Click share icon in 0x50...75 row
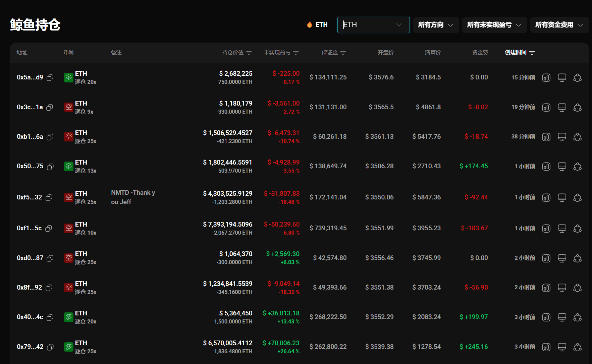Viewport: 592px width, 364px height. pos(577,167)
